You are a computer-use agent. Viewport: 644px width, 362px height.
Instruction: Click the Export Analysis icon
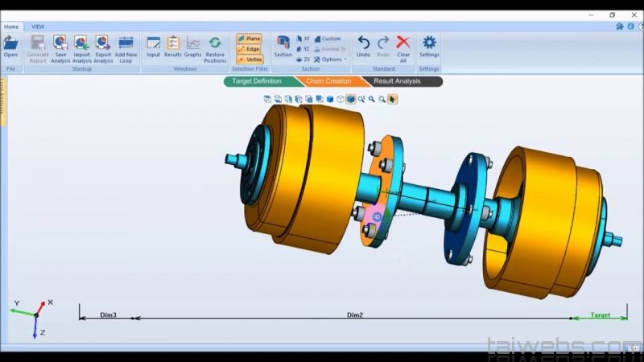point(103,47)
